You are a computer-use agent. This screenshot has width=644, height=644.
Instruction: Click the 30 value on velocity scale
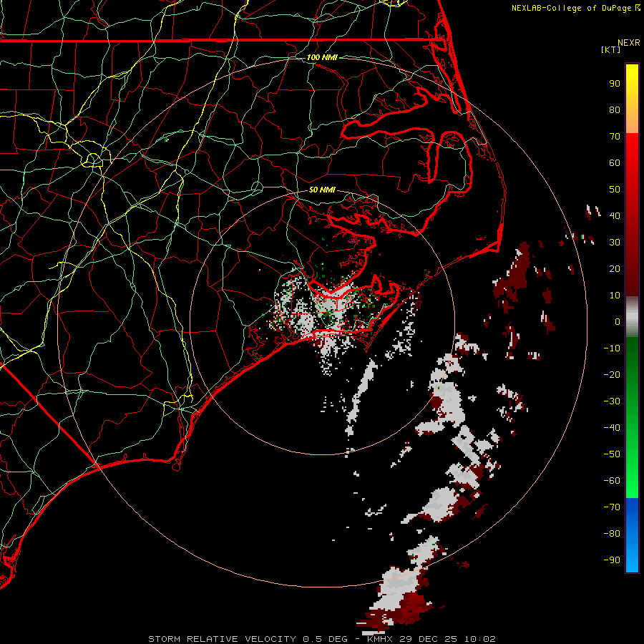click(x=615, y=243)
